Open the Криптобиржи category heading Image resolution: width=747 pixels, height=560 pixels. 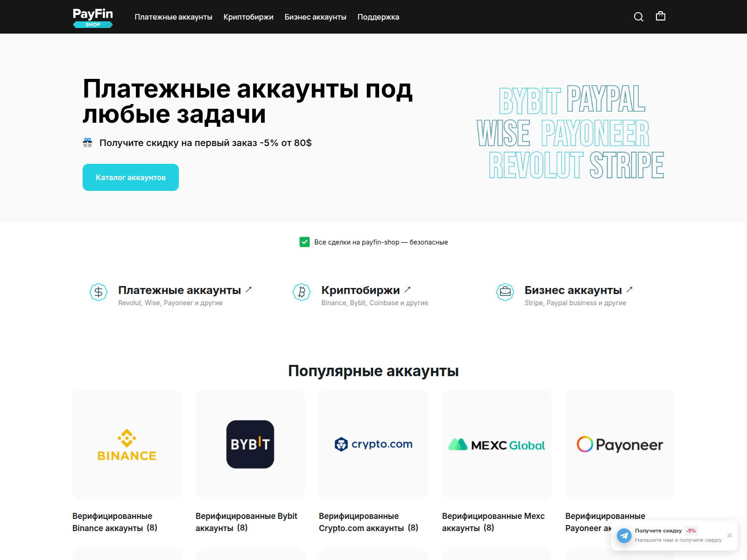pos(360,290)
